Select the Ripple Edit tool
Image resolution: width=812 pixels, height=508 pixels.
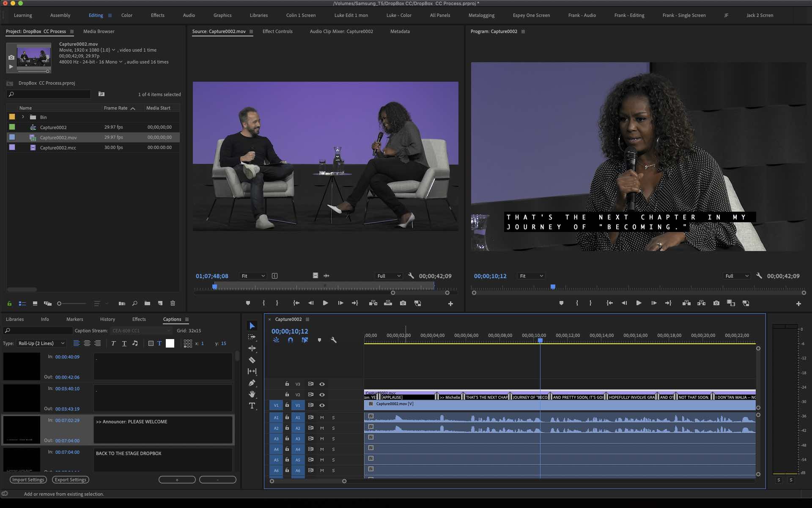252,348
